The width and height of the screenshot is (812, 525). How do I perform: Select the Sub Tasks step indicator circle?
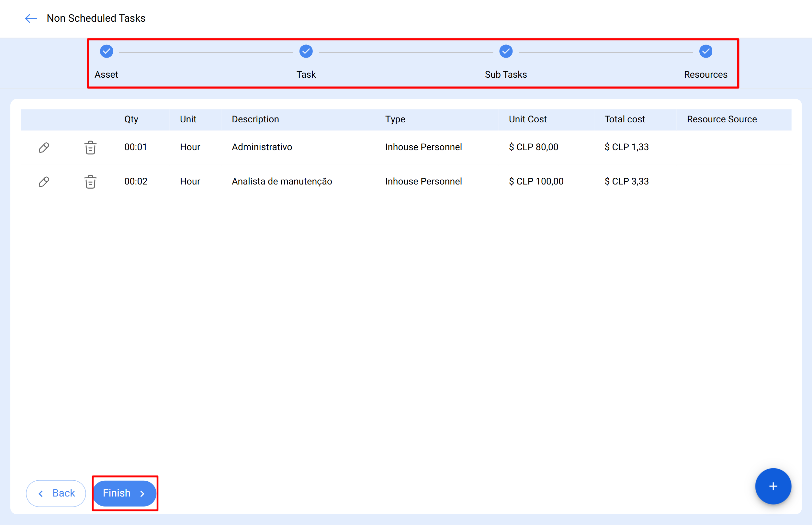505,51
